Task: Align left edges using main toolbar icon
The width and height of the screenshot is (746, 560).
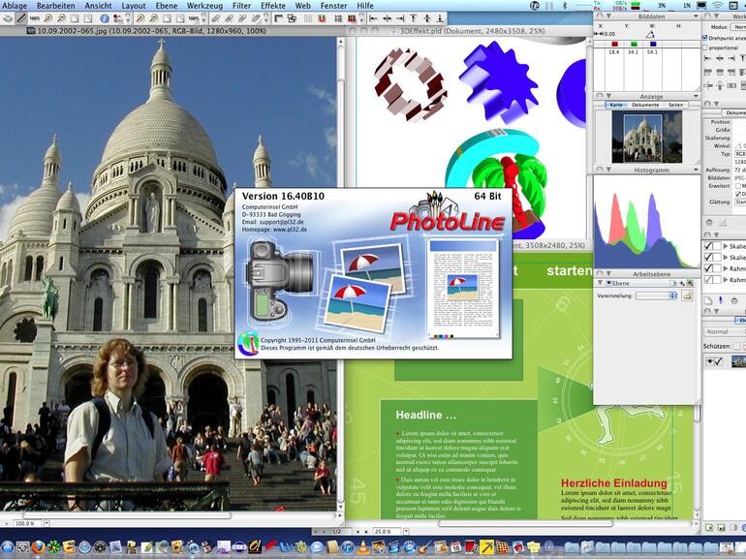Action: click(374, 18)
